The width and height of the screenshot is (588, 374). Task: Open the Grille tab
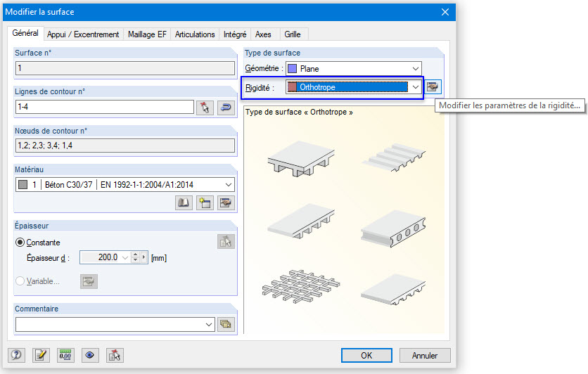(x=293, y=34)
